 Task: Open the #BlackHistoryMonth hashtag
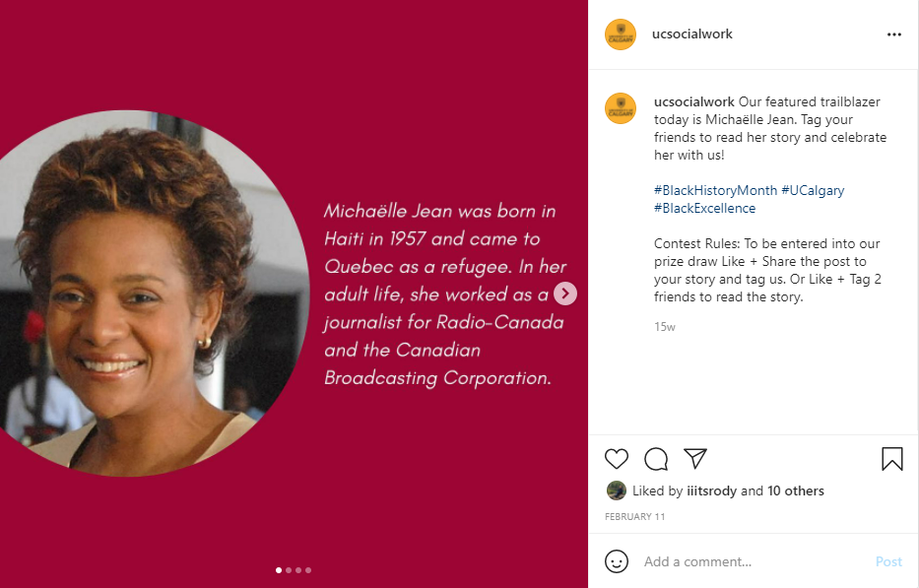pyautogui.click(x=715, y=190)
